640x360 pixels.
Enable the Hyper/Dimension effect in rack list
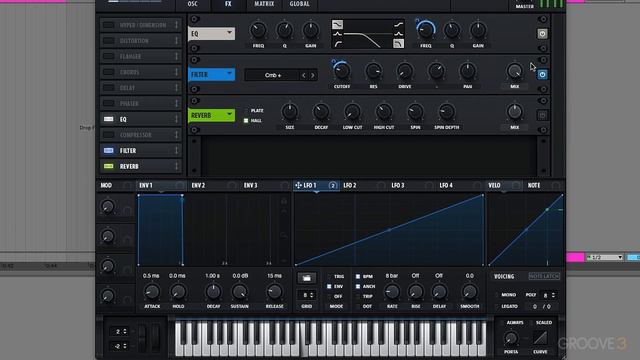tap(108, 25)
